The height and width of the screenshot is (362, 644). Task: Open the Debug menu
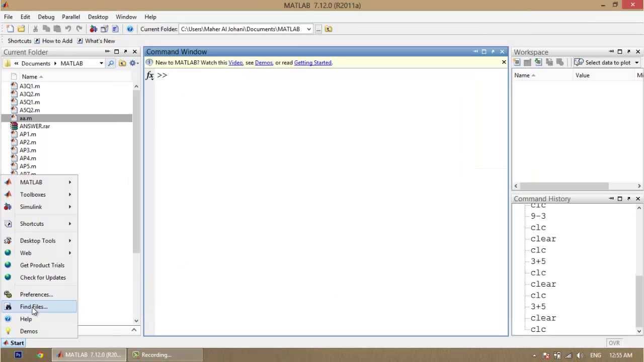click(46, 17)
